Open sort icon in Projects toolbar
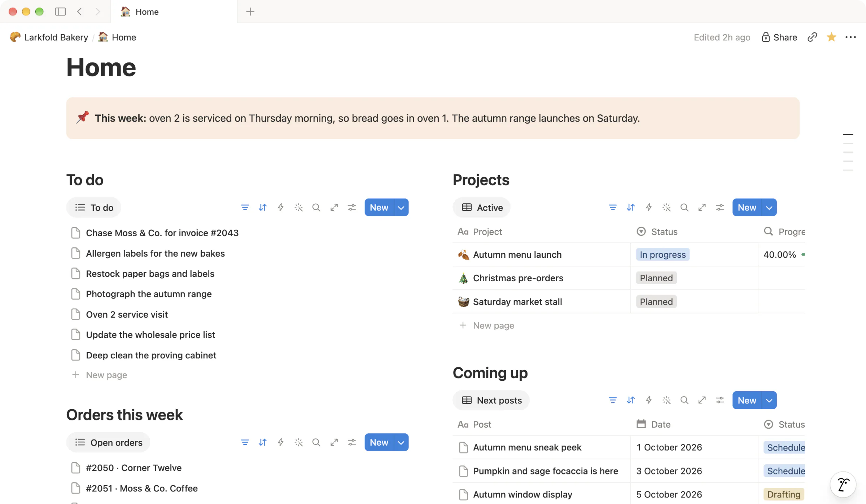 pyautogui.click(x=631, y=207)
